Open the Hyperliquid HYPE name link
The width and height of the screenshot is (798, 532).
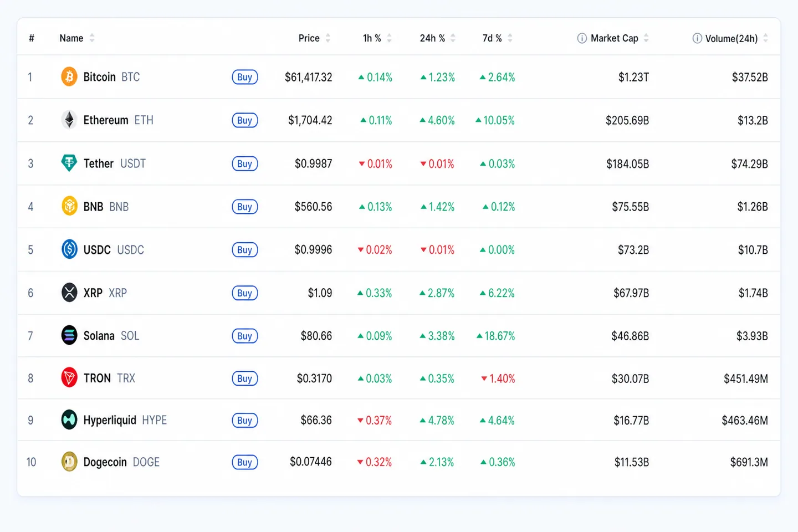[x=125, y=420]
